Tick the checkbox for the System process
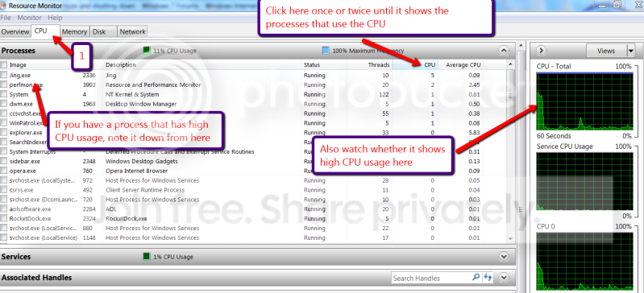This screenshot has width=644, height=293. [x=4, y=94]
